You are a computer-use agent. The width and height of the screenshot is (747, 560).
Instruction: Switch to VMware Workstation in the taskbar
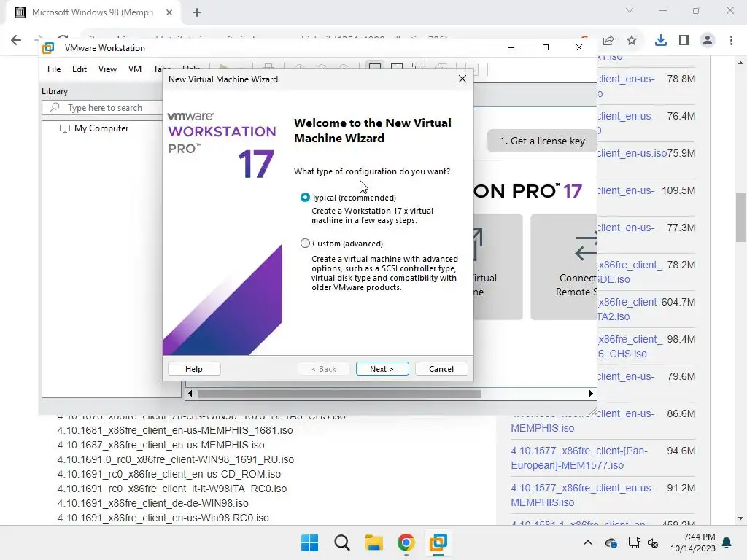click(x=438, y=542)
